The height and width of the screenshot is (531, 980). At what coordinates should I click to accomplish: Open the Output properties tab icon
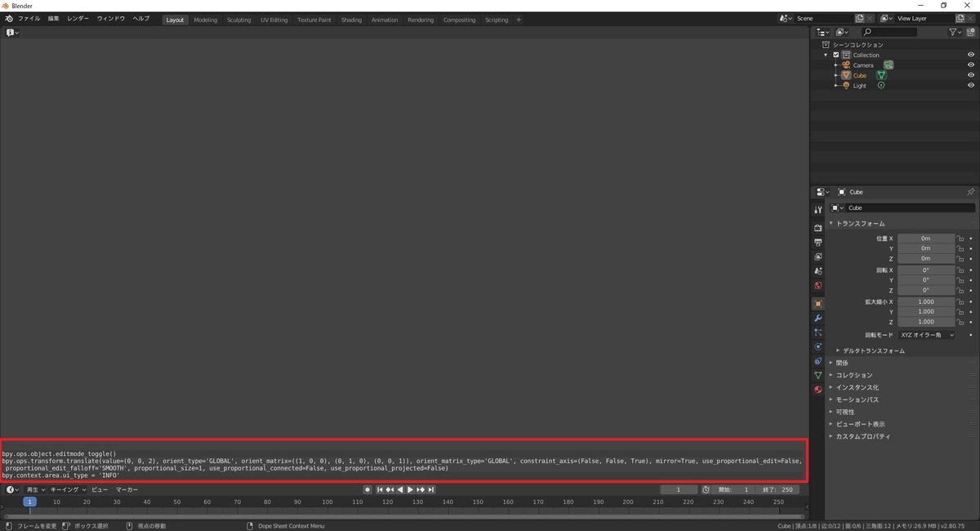pos(818,243)
